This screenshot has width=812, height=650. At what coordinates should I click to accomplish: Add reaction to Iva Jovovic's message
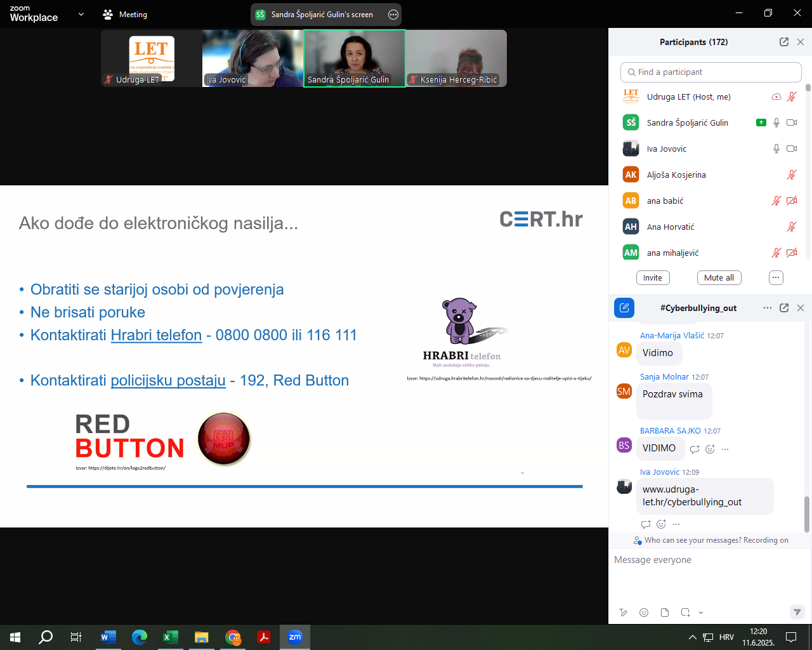pyautogui.click(x=661, y=524)
